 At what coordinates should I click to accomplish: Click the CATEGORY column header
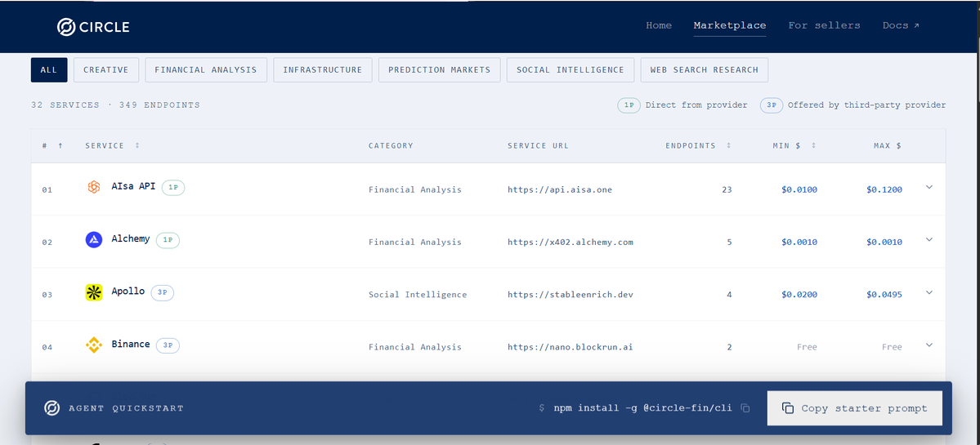(391, 145)
